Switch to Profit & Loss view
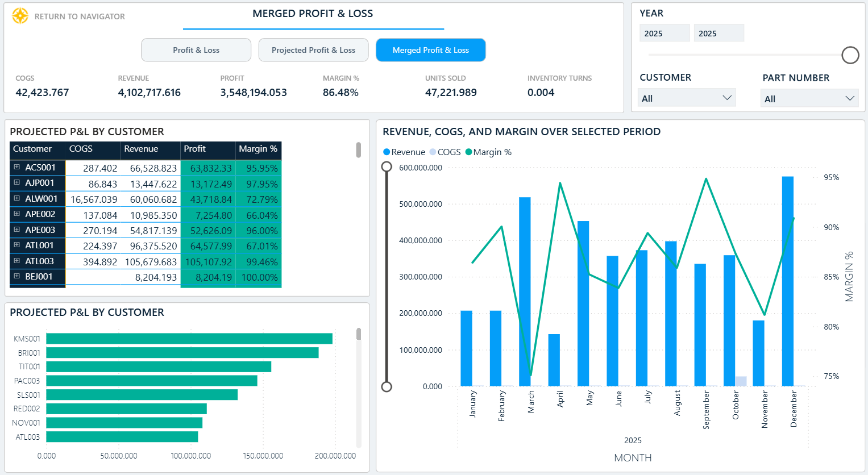This screenshot has width=868, height=475. coord(196,50)
